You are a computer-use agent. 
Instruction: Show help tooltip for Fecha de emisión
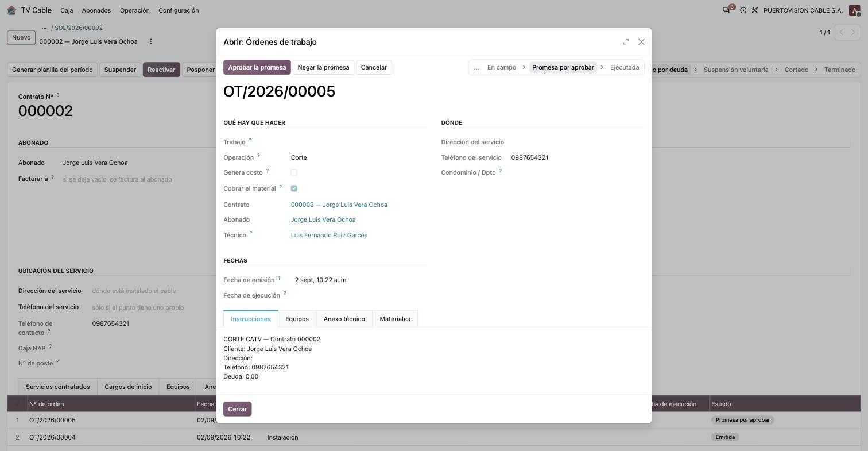(280, 278)
